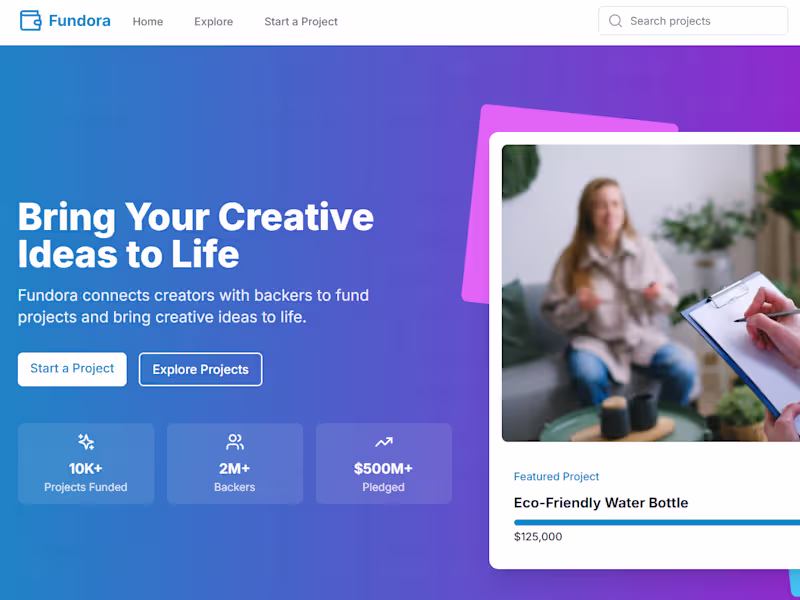Open the Home nav item
The width and height of the screenshot is (800, 600).
click(x=148, y=21)
